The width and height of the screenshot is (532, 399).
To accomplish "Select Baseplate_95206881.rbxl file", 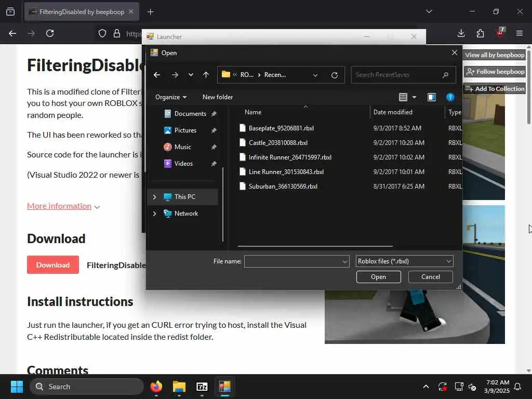I will (x=281, y=128).
